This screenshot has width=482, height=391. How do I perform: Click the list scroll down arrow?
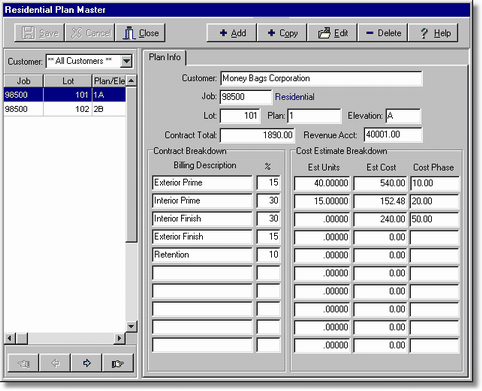click(131, 326)
